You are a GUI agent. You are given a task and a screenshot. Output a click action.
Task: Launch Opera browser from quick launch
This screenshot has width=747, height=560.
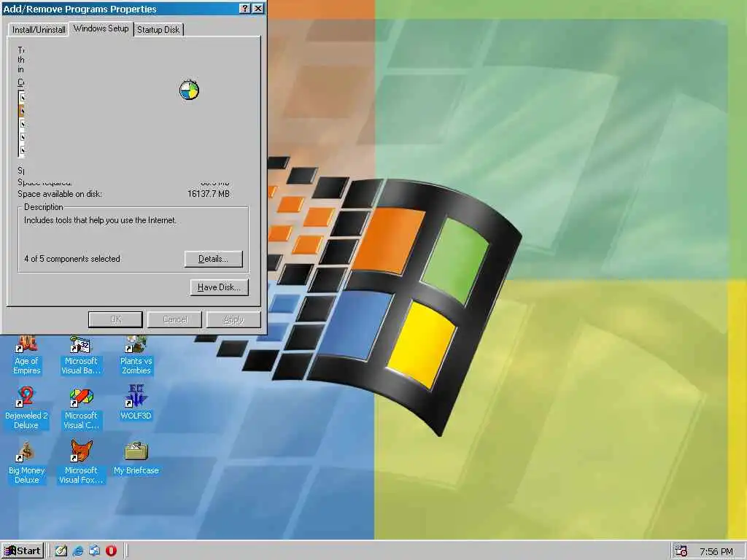coord(111,551)
